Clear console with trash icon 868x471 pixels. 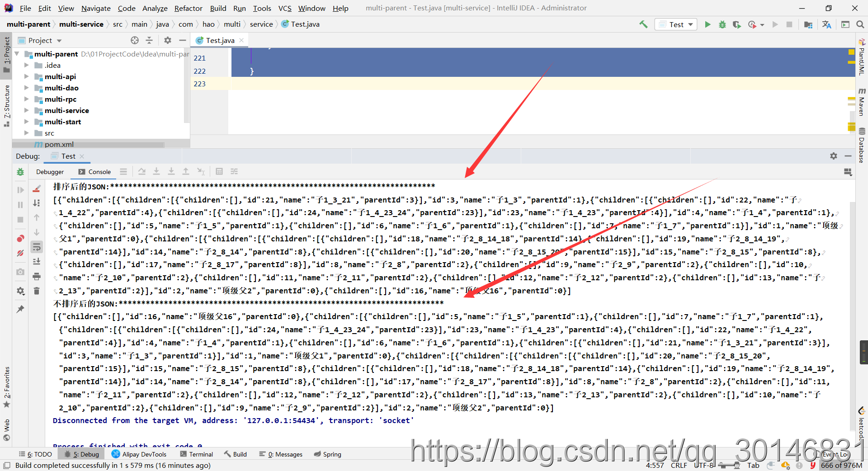37,291
